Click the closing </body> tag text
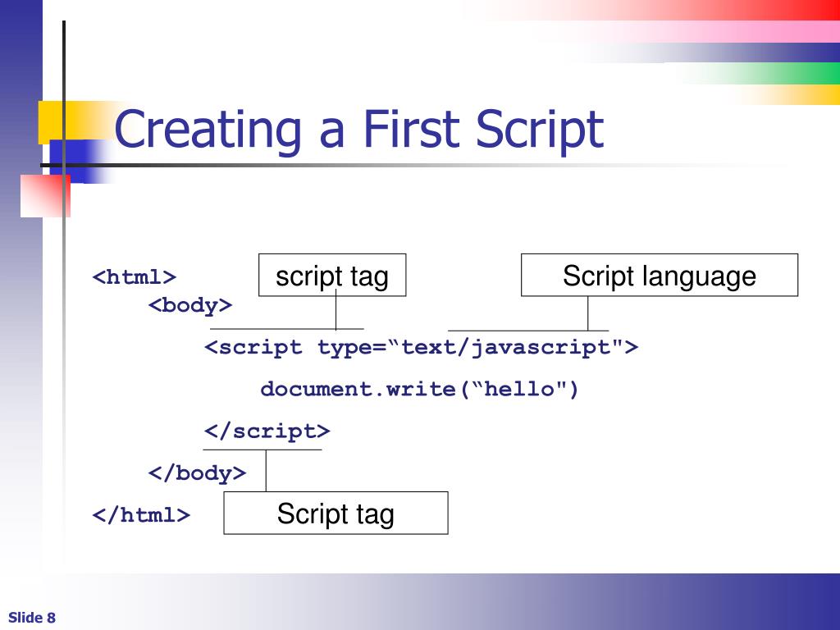This screenshot has width=840, height=630. (197, 473)
